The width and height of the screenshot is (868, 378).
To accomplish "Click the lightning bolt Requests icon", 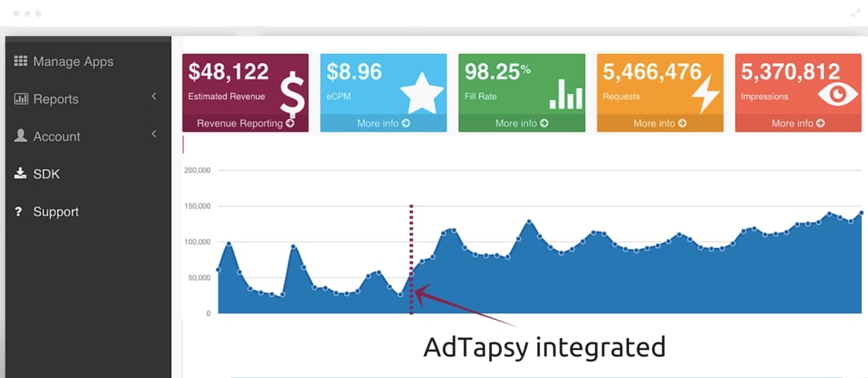I will click(706, 94).
